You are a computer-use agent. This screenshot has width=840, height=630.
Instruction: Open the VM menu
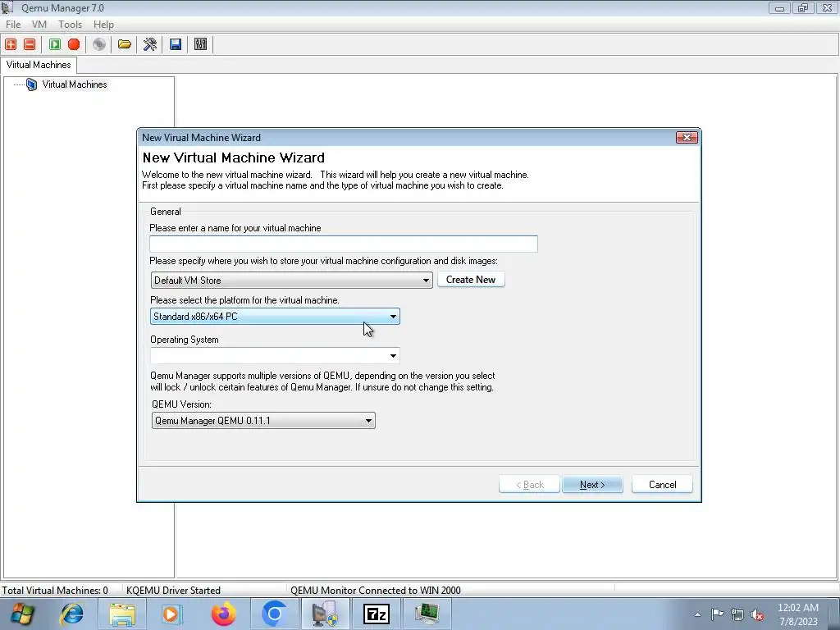point(39,25)
